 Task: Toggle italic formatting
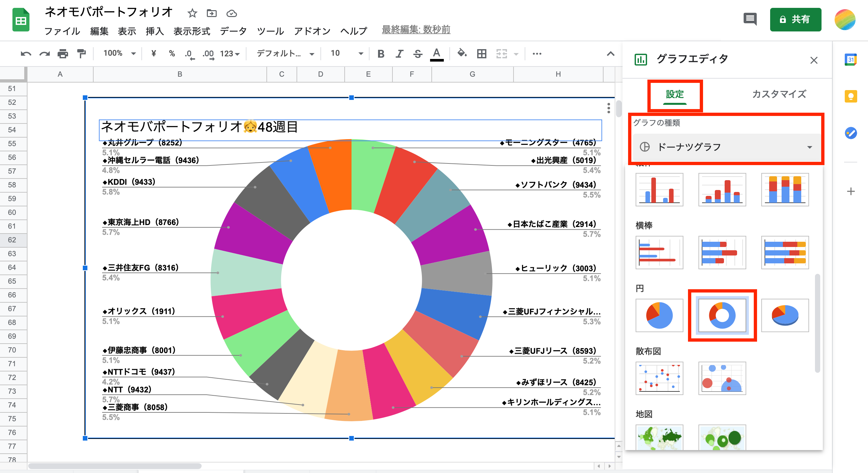click(x=399, y=54)
